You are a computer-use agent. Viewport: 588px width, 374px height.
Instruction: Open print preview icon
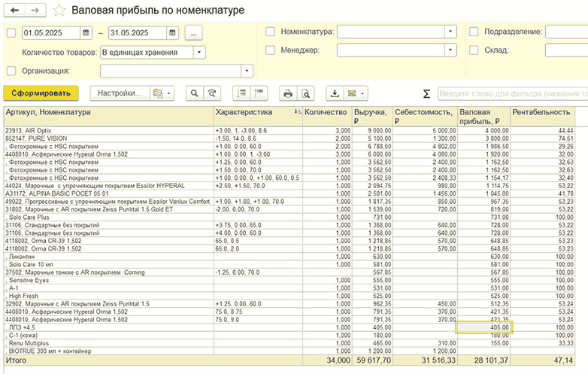pyautogui.click(x=305, y=93)
